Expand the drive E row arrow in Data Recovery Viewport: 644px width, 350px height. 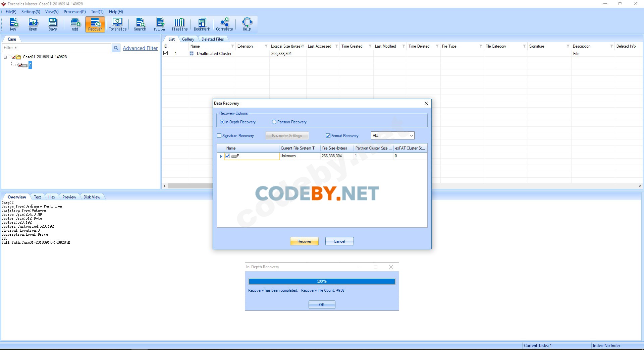(x=221, y=156)
